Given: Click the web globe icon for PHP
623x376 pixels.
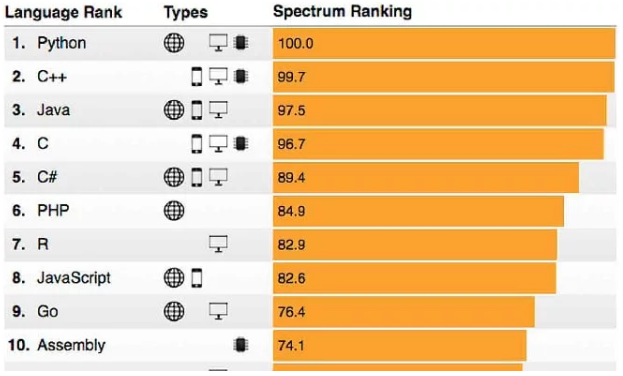Looking at the screenshot, I should click(x=174, y=210).
